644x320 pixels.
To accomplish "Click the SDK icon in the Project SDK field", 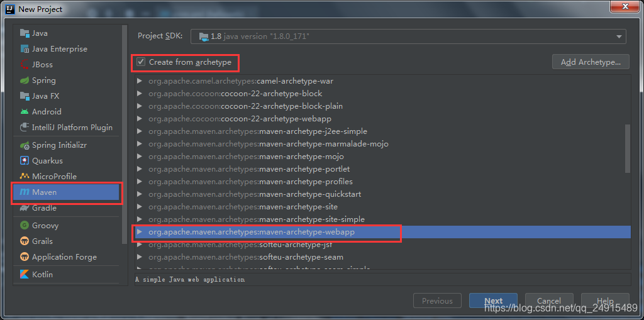I will click(203, 36).
